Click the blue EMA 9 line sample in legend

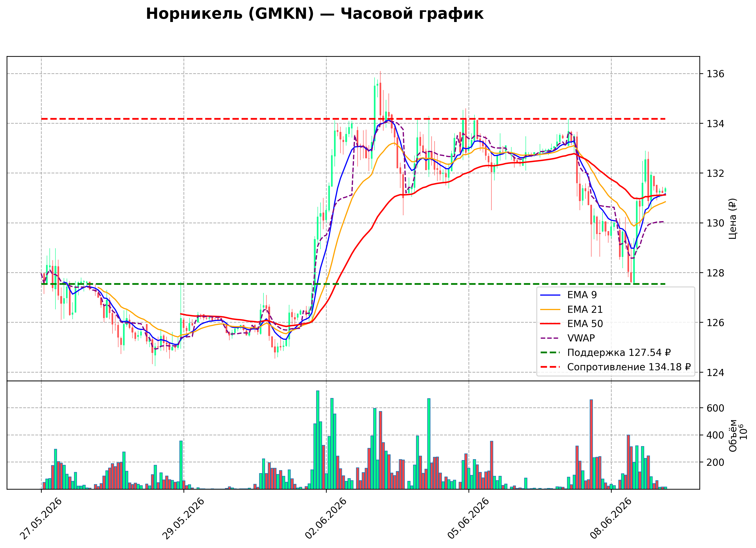550,295
